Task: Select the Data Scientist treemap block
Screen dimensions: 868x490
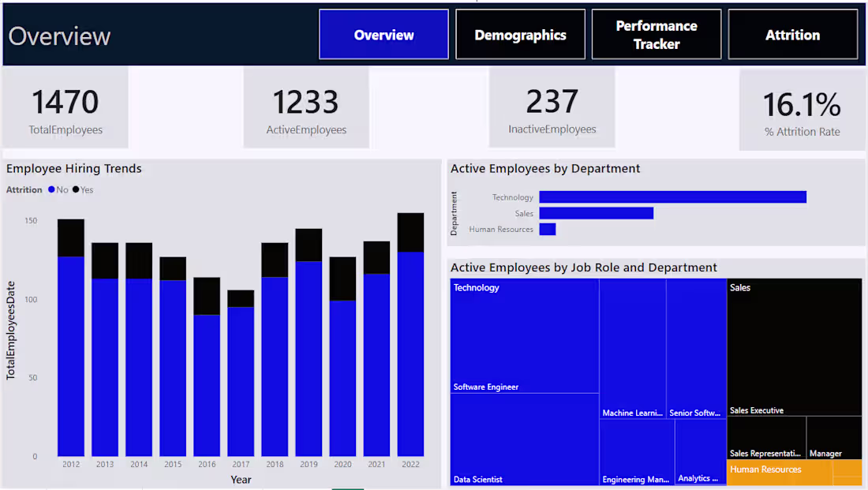Action: [523, 438]
